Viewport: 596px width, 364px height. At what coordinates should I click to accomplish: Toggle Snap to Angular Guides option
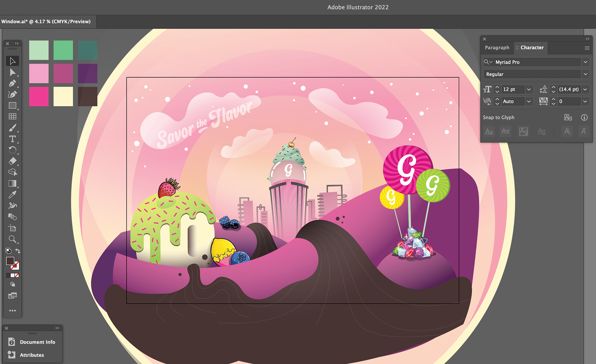tap(567, 132)
